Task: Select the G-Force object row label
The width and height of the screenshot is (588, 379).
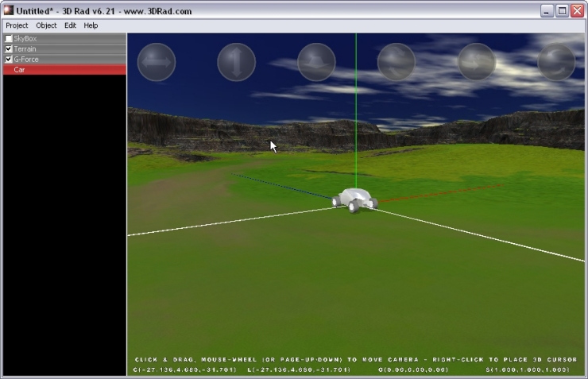Action: click(26, 60)
